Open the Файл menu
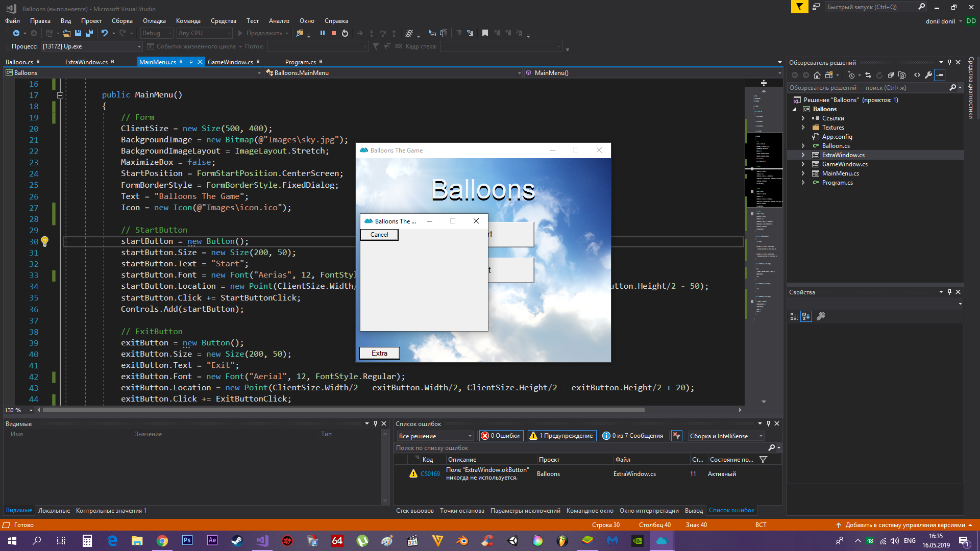980x551 pixels. [x=13, y=21]
